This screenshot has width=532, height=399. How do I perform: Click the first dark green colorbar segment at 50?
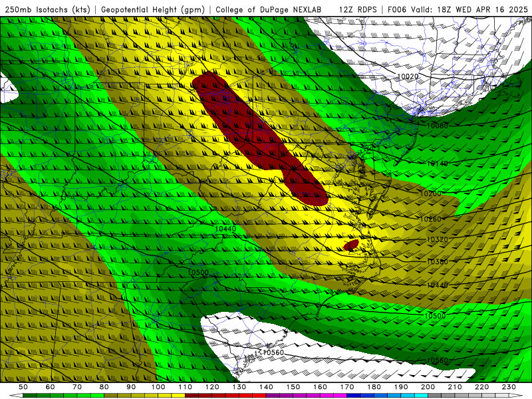30,396
